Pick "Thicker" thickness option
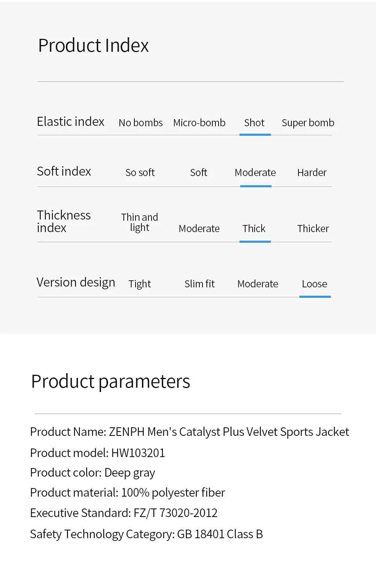Screen dimensions: 376x588 (x=313, y=229)
